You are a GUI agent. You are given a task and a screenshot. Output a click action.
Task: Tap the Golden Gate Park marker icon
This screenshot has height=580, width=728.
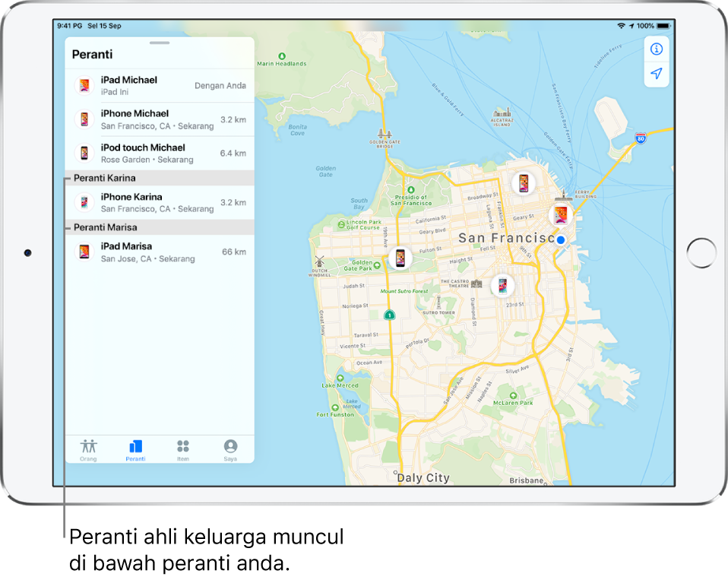pos(377,265)
